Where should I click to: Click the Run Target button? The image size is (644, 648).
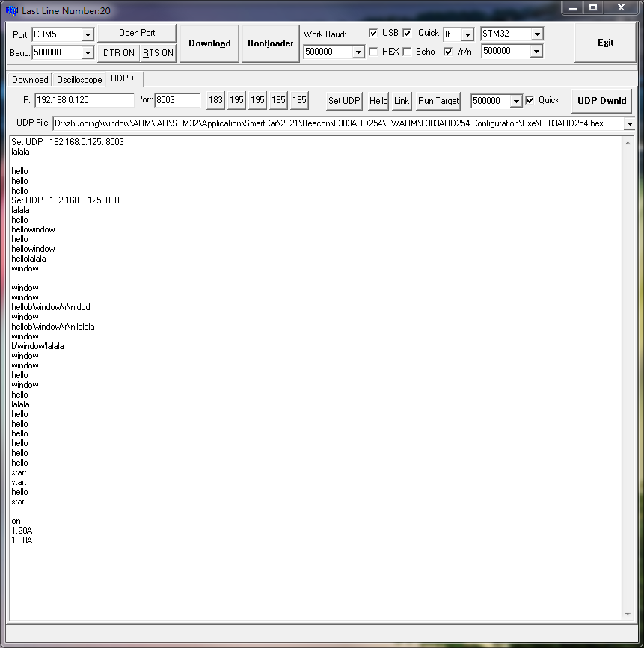[438, 101]
